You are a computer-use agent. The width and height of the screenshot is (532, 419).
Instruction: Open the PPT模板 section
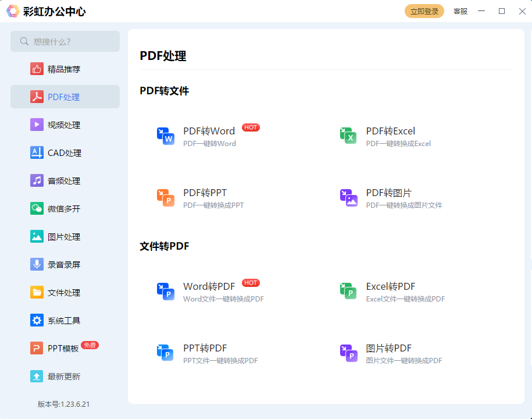tap(65, 348)
